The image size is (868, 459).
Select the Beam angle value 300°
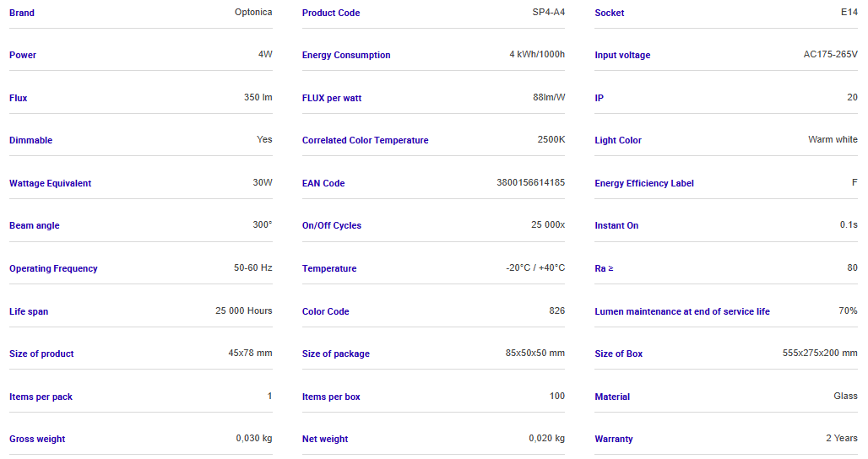coord(263,225)
